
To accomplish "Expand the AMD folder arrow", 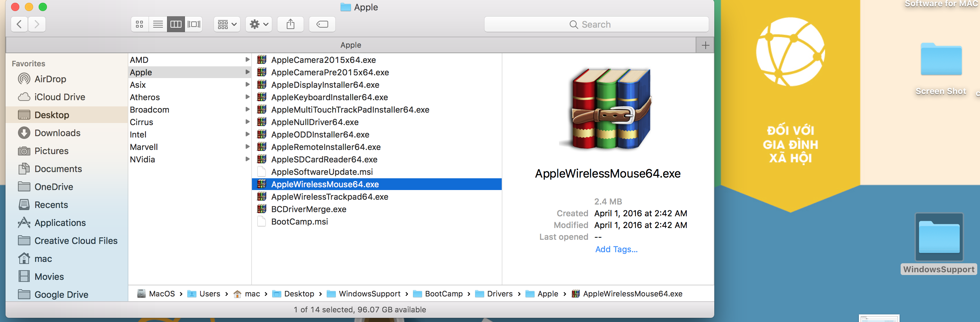I will coord(247,59).
